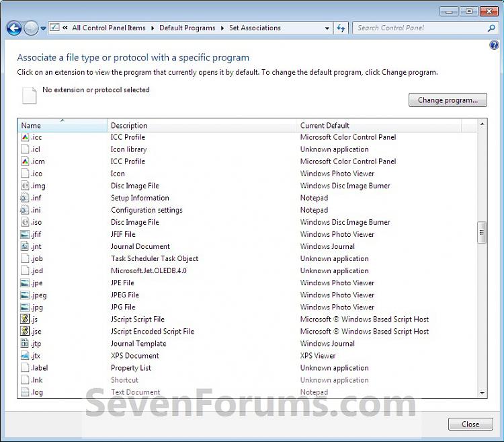Click the vertical scrollbar thumb
The height and width of the screenshot is (442, 504).
click(482, 232)
